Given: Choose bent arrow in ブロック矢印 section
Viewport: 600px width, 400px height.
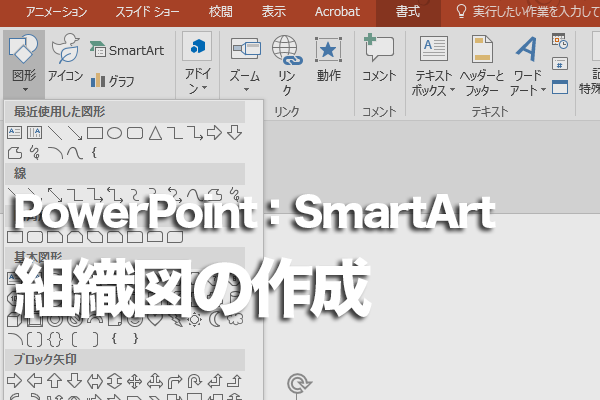Looking at the screenshot, I should coord(175,381).
